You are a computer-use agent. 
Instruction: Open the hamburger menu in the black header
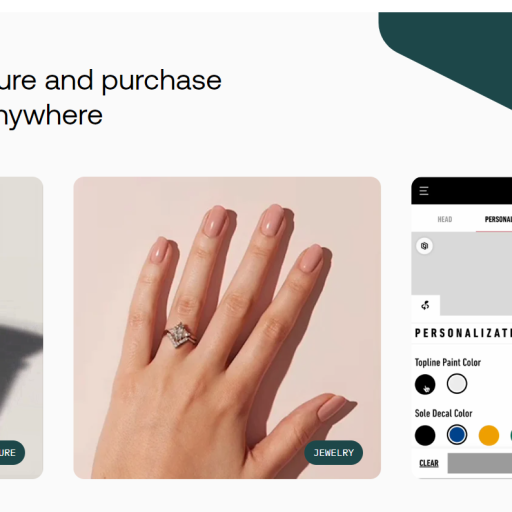424,191
